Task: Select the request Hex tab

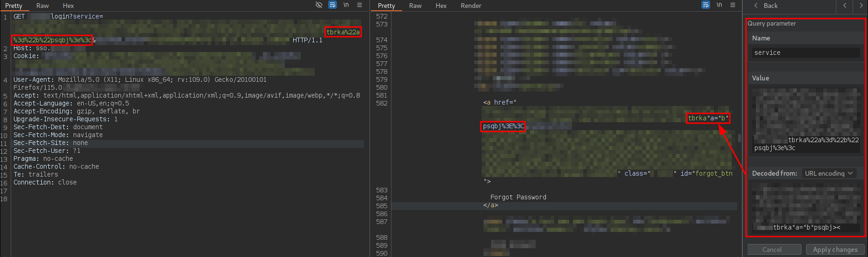Action: (68, 6)
